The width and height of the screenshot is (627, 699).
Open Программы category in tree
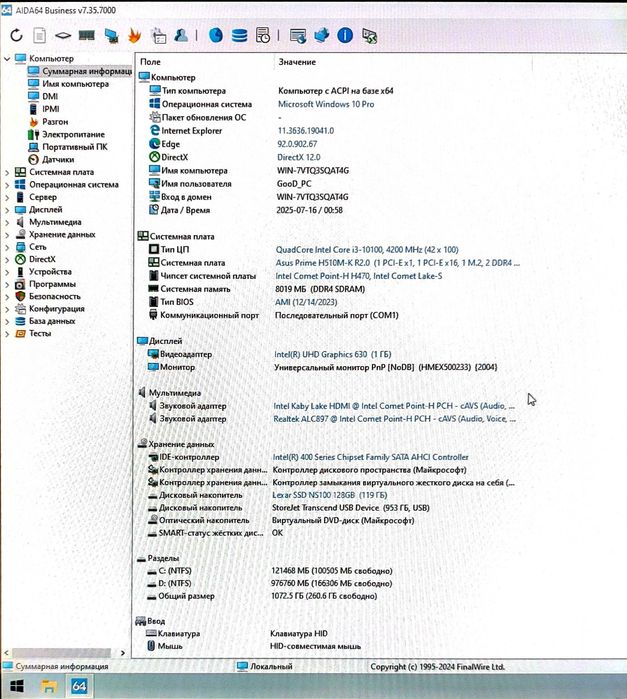point(45,284)
